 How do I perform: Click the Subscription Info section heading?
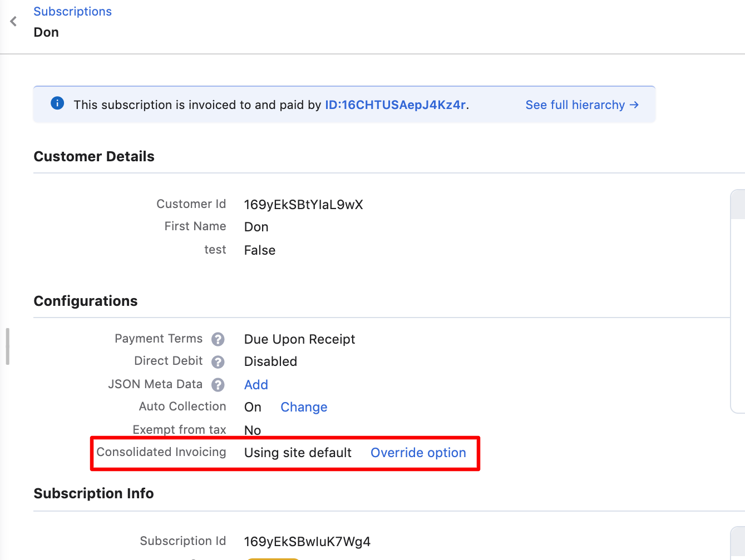click(x=93, y=494)
